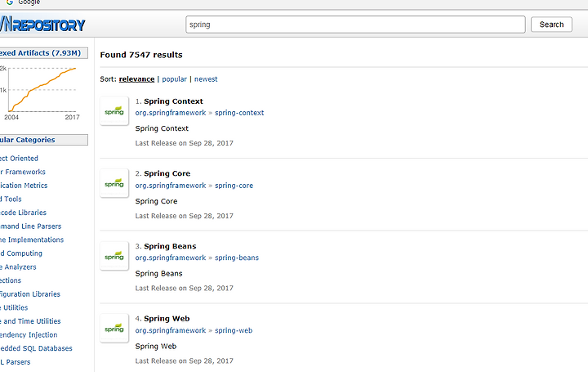588x372 pixels.
Task: Select the Spring Beans description text
Action: [x=159, y=274]
